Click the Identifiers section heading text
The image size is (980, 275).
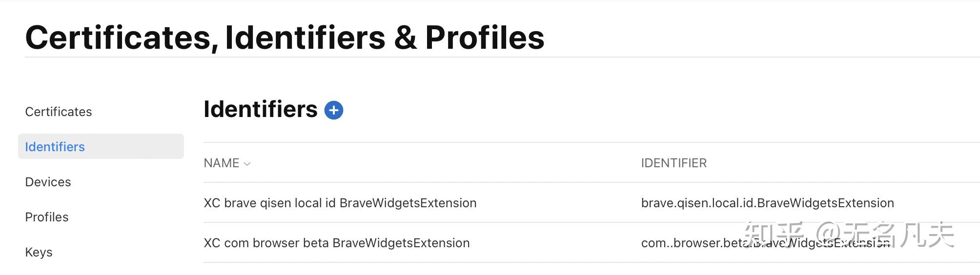pyautogui.click(x=260, y=109)
